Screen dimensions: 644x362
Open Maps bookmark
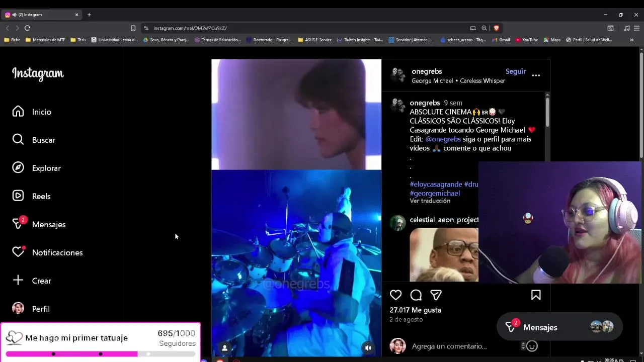(552, 40)
